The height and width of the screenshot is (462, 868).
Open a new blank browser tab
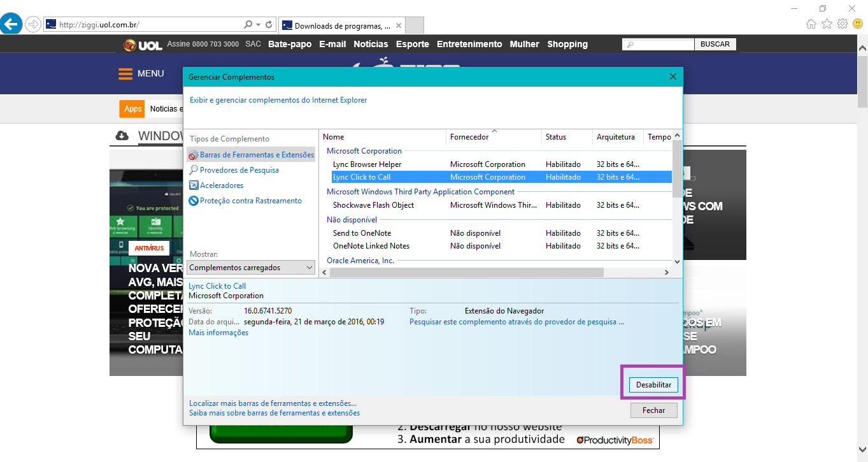pos(415,25)
